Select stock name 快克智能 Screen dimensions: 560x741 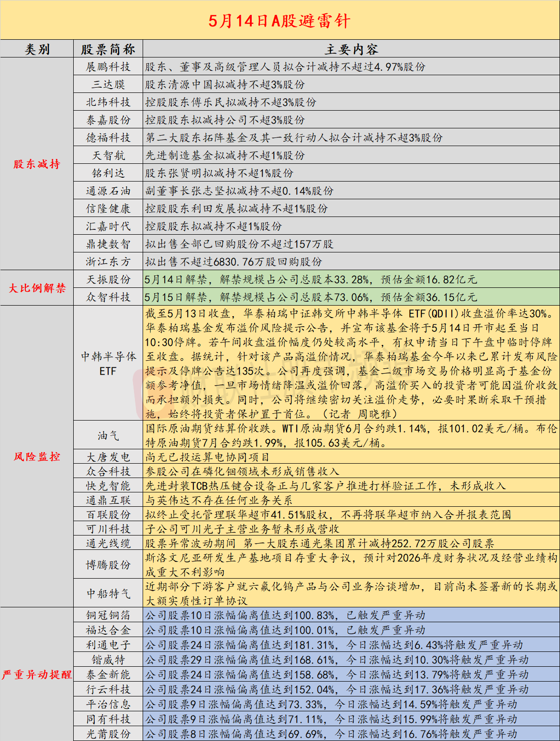point(108,486)
